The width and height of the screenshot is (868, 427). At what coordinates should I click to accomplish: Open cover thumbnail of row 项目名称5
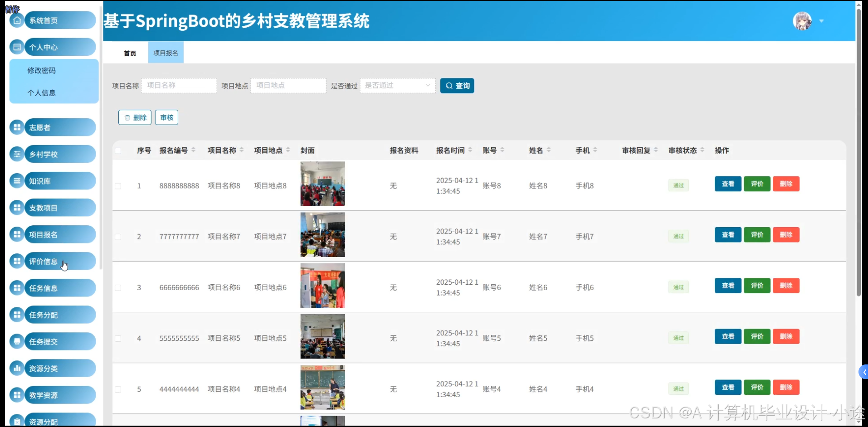[x=322, y=336]
